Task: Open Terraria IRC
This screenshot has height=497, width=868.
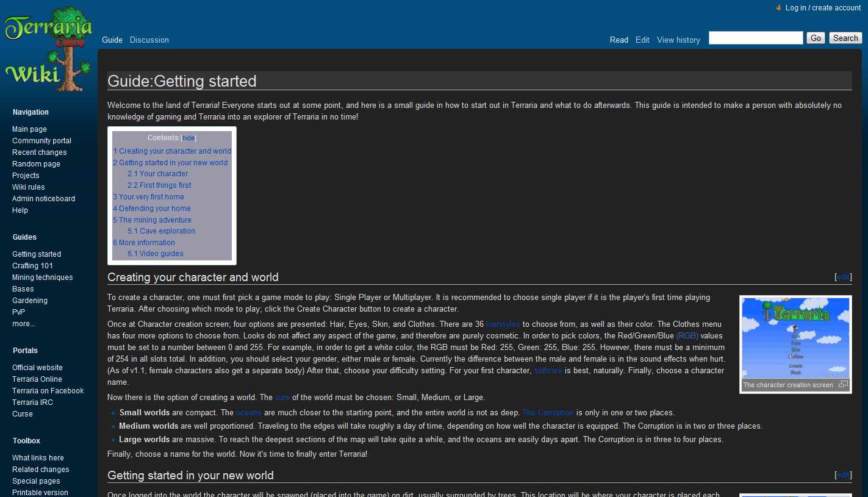Action: point(32,402)
